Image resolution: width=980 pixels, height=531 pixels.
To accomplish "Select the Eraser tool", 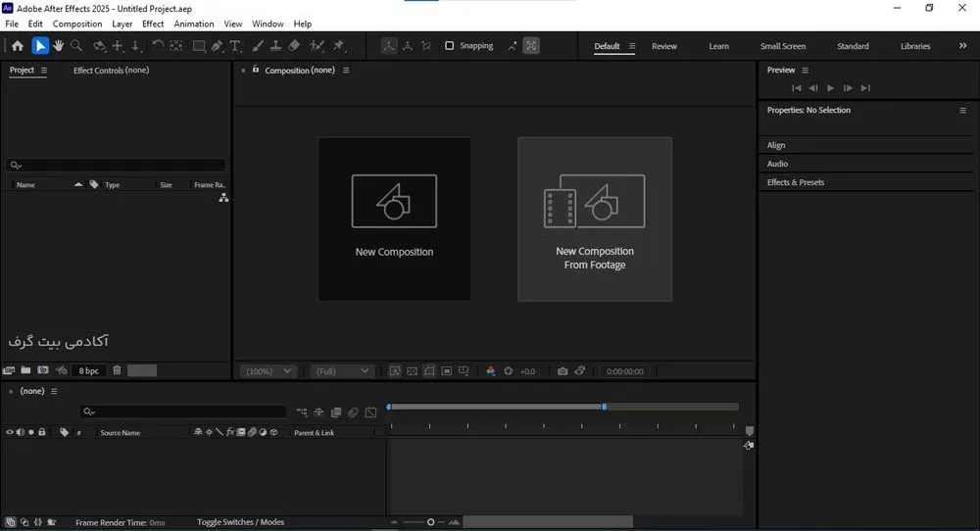I will pyautogui.click(x=294, y=46).
